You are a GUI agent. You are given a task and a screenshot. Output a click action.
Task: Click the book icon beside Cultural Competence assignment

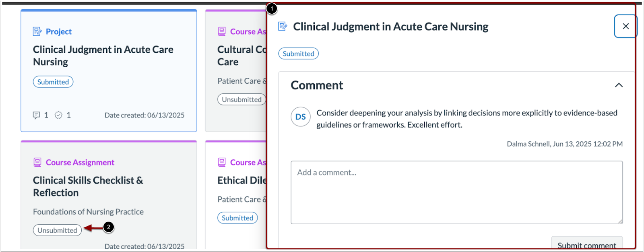[222, 31]
